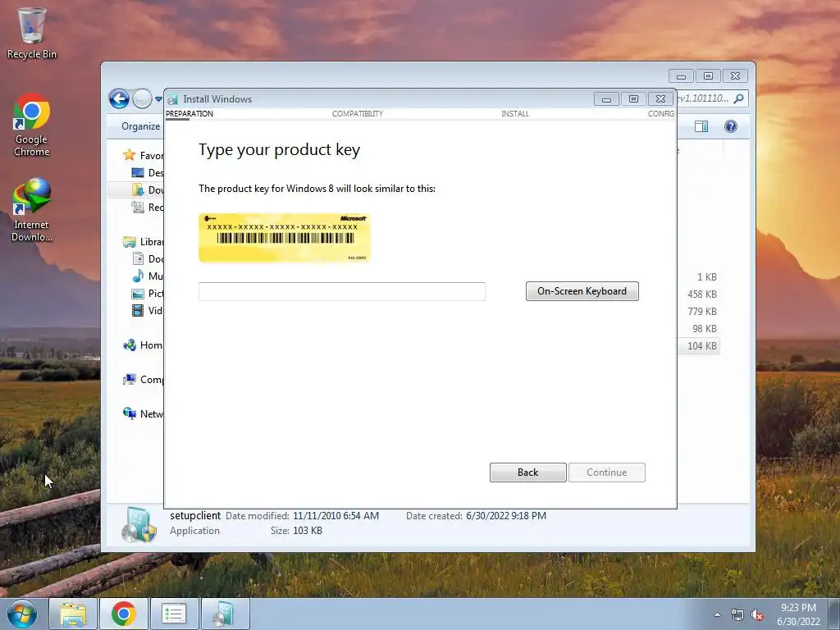
Task: Click the Explorer search magnifier icon
Action: coord(739,98)
